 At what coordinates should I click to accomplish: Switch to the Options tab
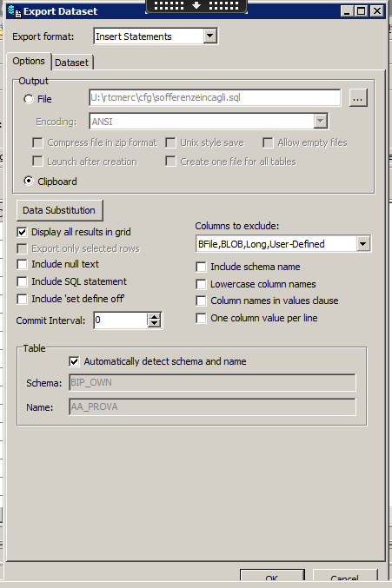click(29, 61)
